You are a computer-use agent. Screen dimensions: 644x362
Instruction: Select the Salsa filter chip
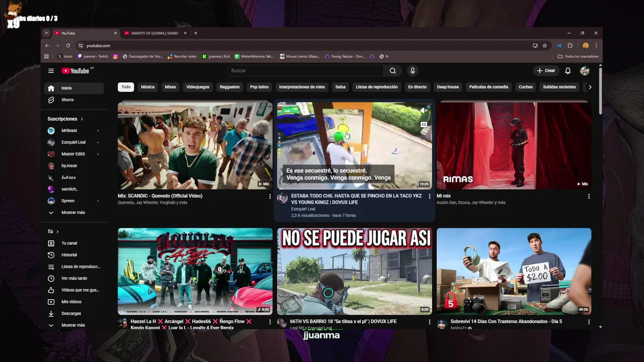tap(341, 87)
